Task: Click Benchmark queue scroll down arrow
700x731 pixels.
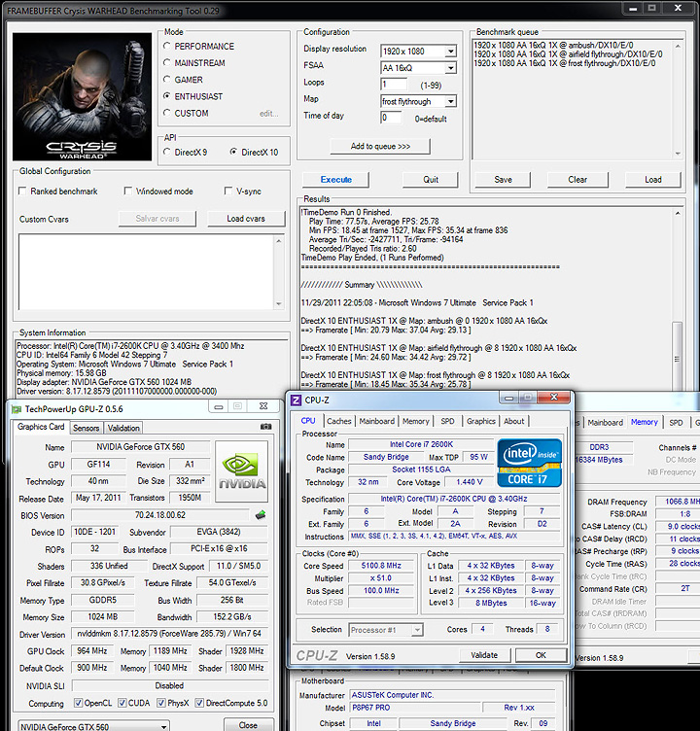Action: 678,154
